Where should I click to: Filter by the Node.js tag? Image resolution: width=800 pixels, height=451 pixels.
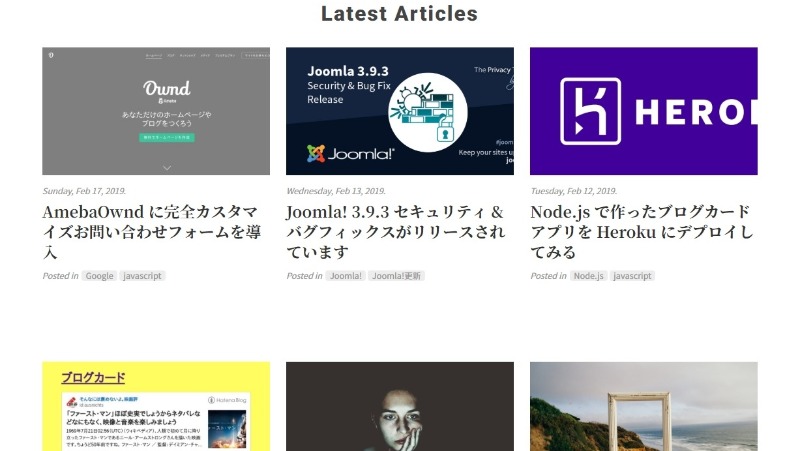tap(589, 276)
